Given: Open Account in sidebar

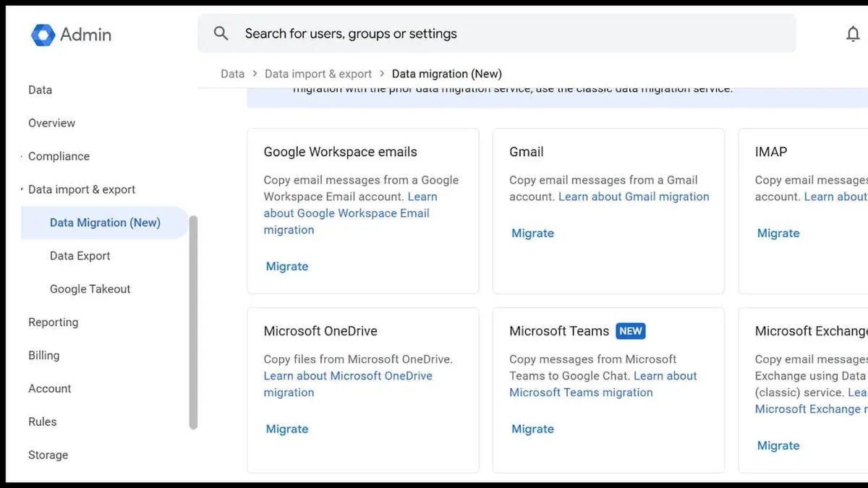Looking at the screenshot, I should pos(49,389).
